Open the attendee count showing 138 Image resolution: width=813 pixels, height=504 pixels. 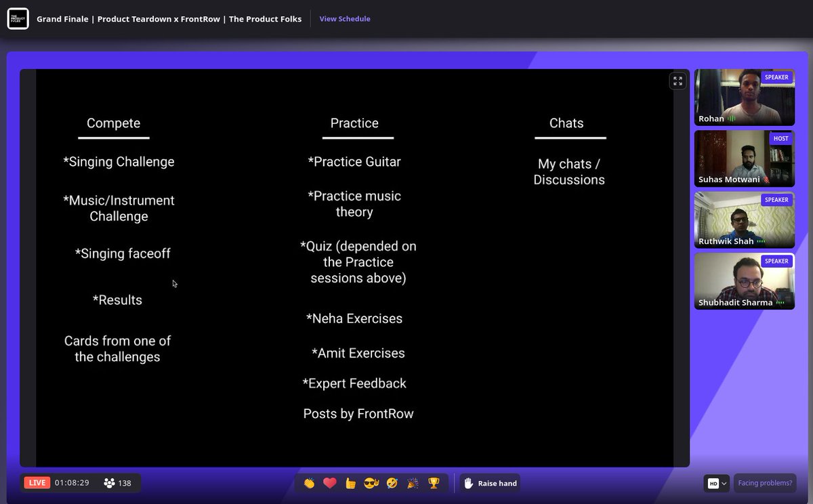[x=118, y=483]
